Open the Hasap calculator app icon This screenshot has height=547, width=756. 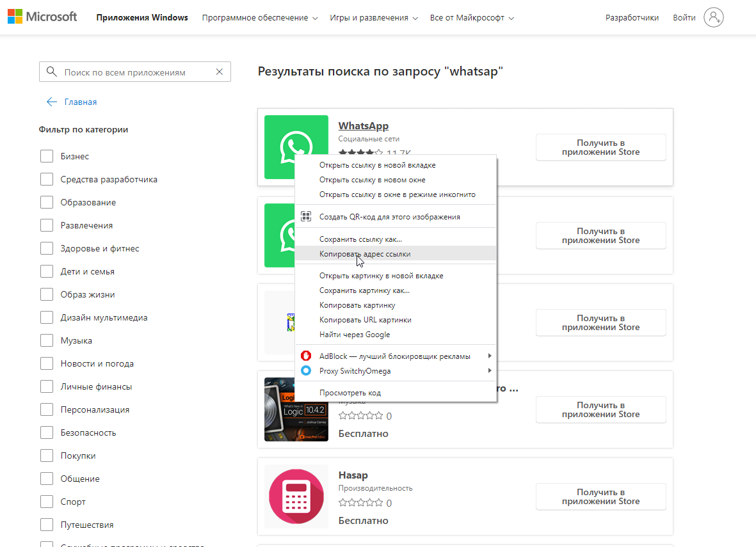(x=296, y=496)
